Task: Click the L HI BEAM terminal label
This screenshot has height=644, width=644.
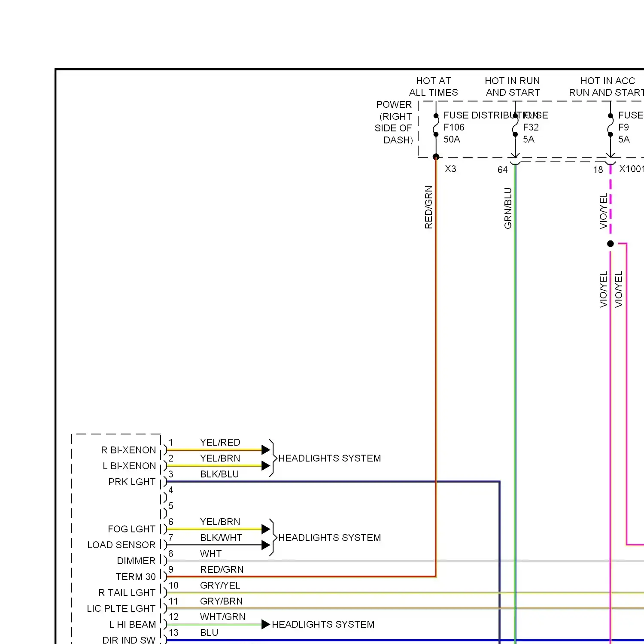Action: point(132,624)
